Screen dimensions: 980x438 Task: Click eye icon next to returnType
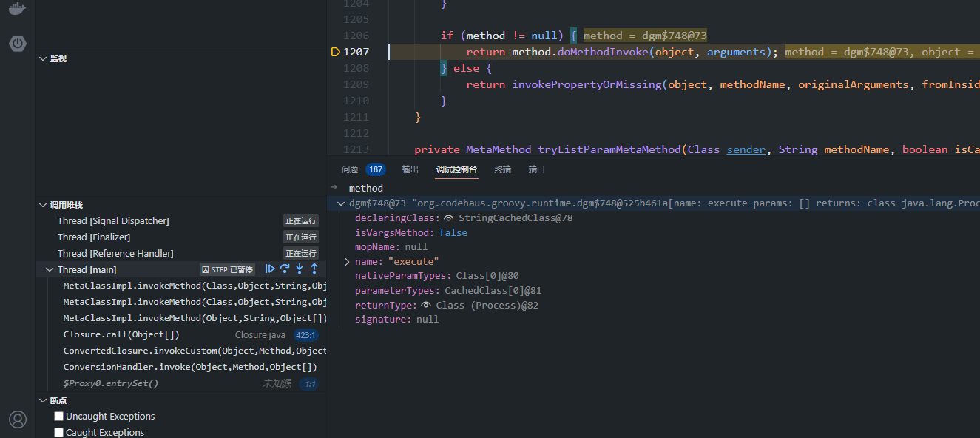tap(426, 306)
